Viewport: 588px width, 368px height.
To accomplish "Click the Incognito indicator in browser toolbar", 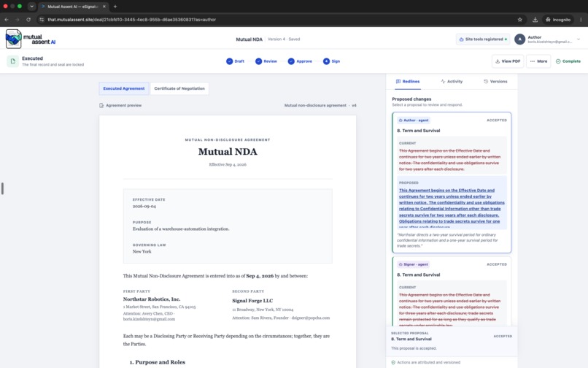I will click(558, 20).
